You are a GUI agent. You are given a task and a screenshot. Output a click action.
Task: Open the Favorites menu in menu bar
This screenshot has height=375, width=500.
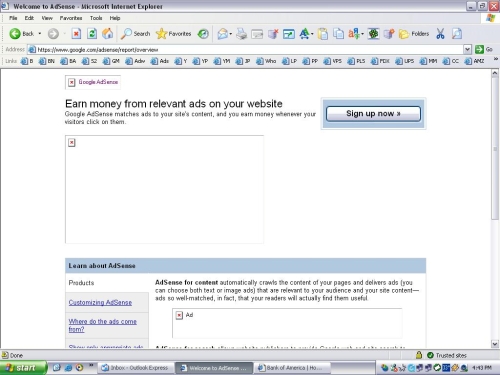point(71,18)
